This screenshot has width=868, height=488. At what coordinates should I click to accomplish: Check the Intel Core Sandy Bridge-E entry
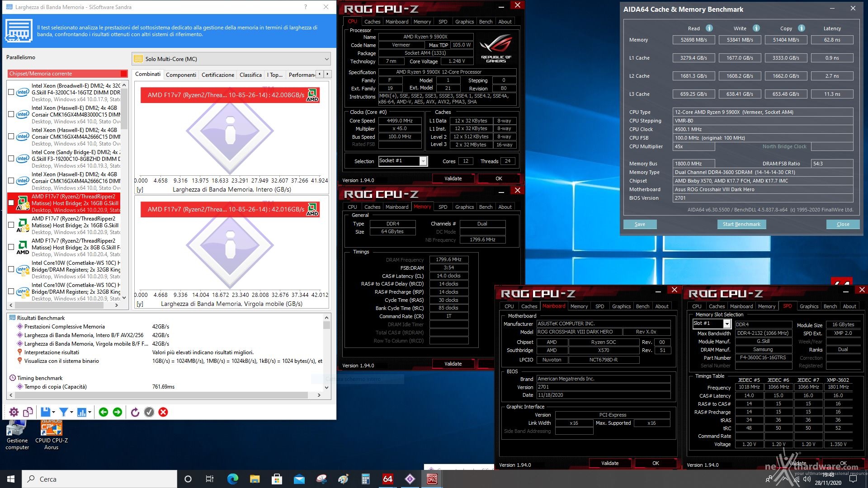tap(11, 159)
